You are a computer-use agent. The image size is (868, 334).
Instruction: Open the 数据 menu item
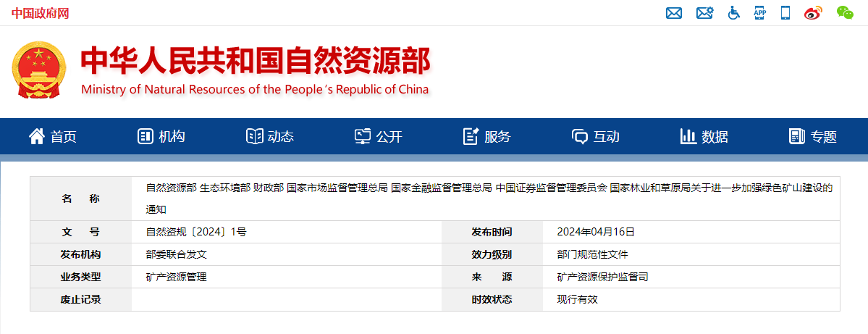coord(715,137)
